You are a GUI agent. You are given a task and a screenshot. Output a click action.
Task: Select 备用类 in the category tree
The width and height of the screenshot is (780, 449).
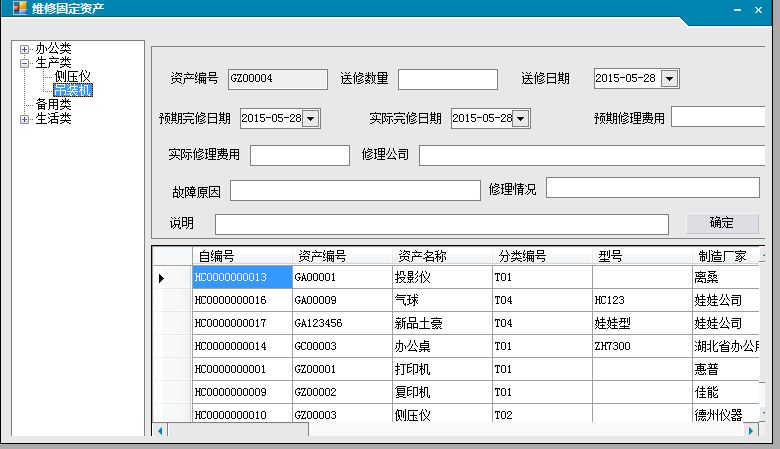coord(53,104)
